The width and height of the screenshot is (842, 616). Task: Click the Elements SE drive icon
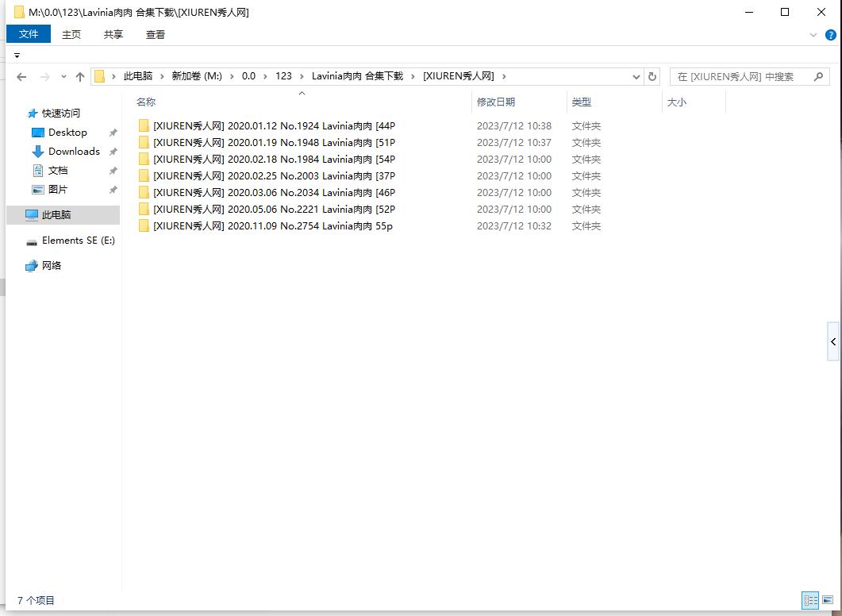(32, 241)
